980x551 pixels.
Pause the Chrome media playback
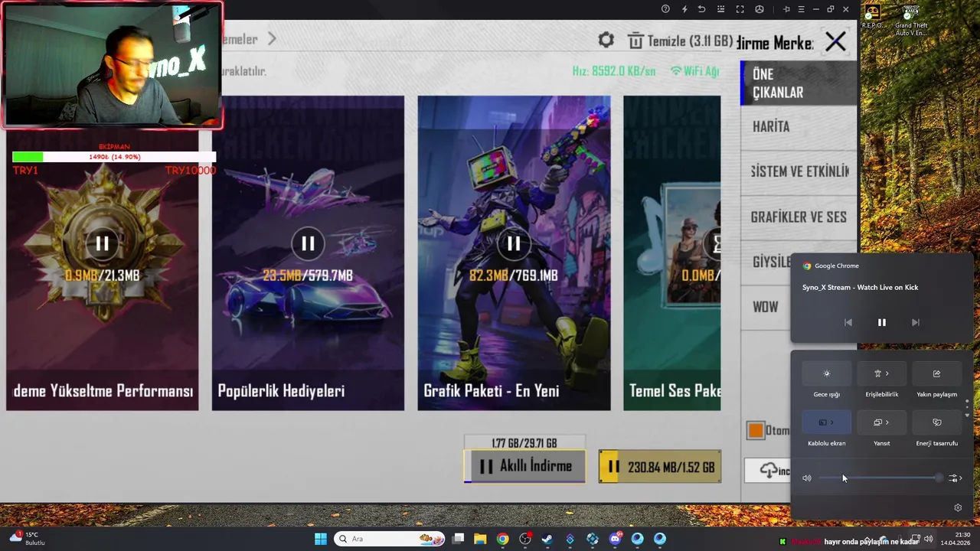[881, 322]
